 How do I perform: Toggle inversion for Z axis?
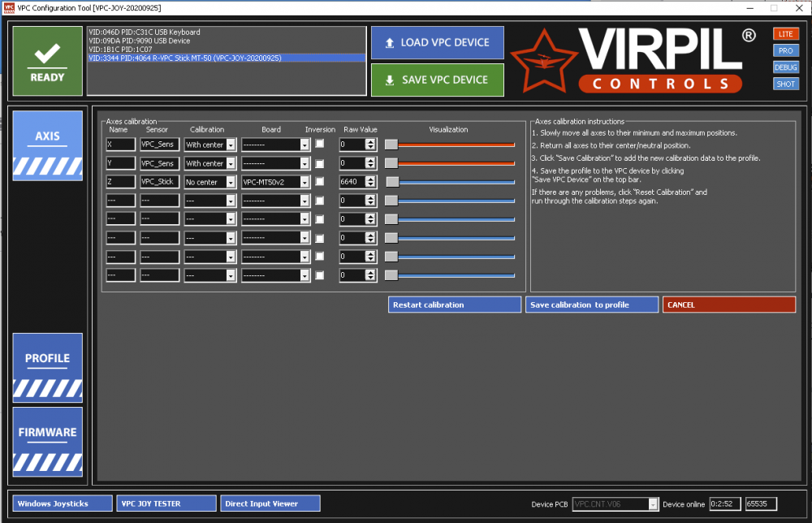pyautogui.click(x=320, y=182)
